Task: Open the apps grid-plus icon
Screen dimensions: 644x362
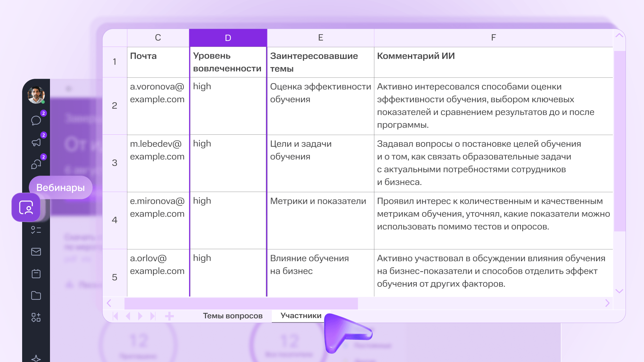Action: (36, 317)
